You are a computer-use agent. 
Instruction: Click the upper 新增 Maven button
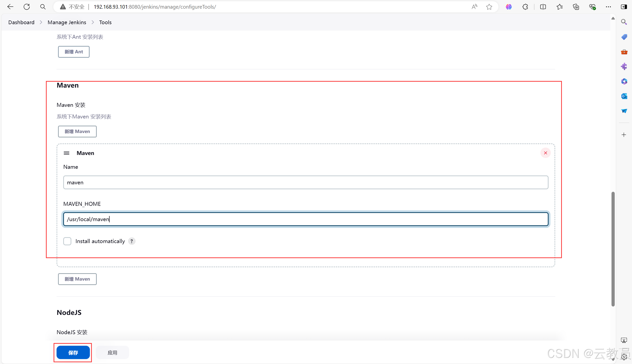pyautogui.click(x=77, y=132)
